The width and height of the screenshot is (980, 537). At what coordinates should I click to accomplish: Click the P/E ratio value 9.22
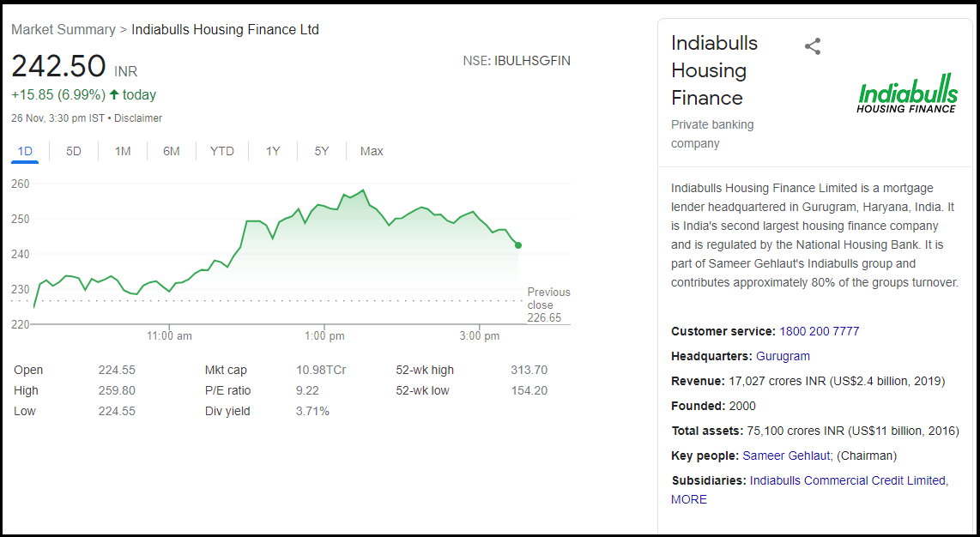coord(307,391)
